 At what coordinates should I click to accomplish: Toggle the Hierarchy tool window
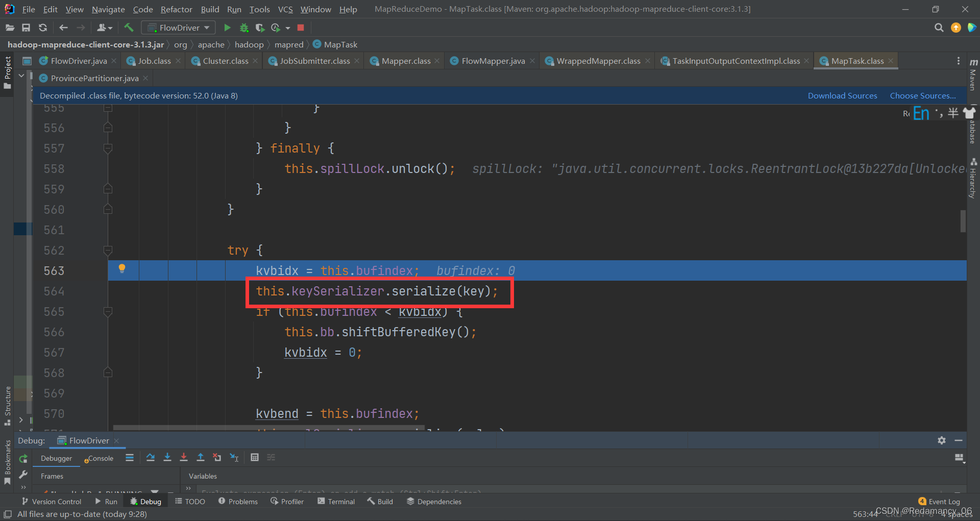pos(973,178)
